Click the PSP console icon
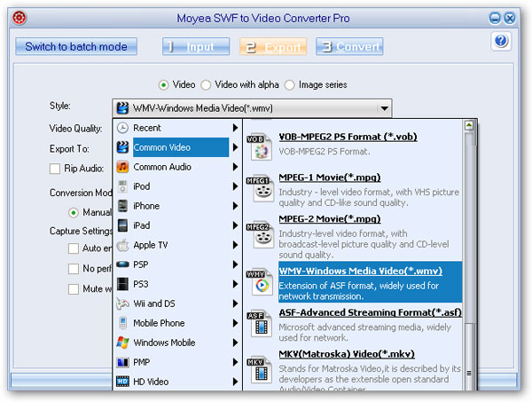This screenshot has width=532, height=402. 122,264
